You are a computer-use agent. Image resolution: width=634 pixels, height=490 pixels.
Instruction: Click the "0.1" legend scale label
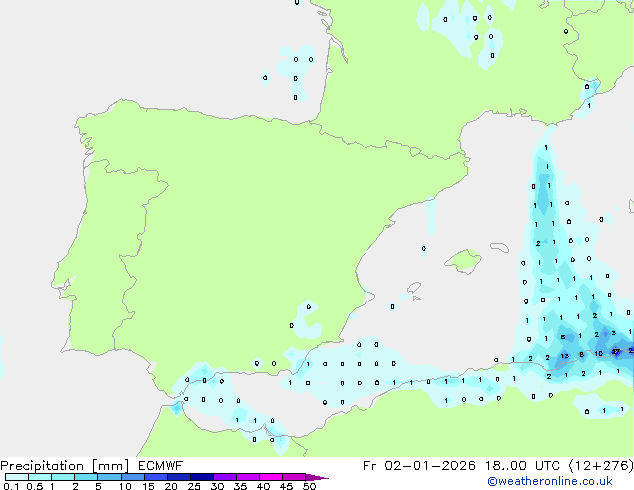[x=11, y=486]
